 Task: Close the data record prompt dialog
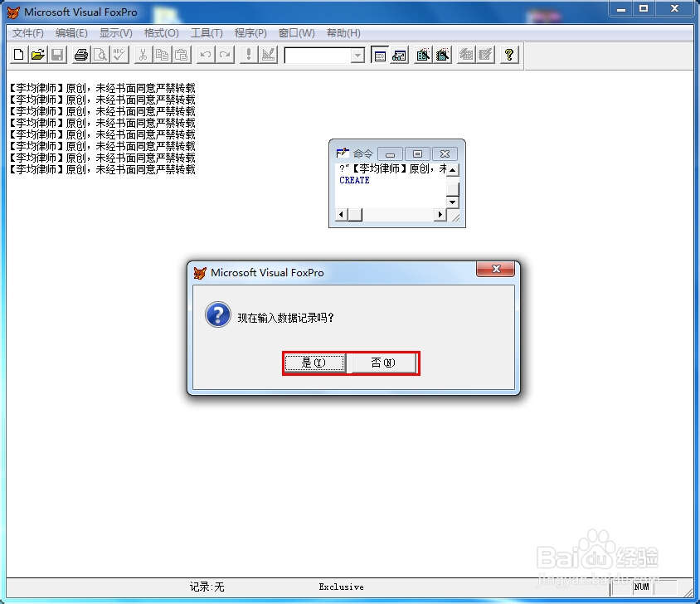495,269
